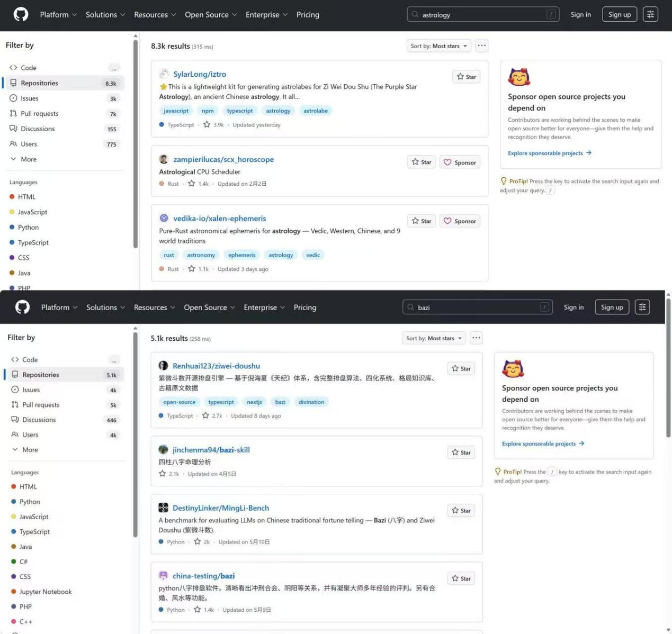This screenshot has height=634, width=672.
Task: Star the SylarLong/iztro repository
Action: 467,77
